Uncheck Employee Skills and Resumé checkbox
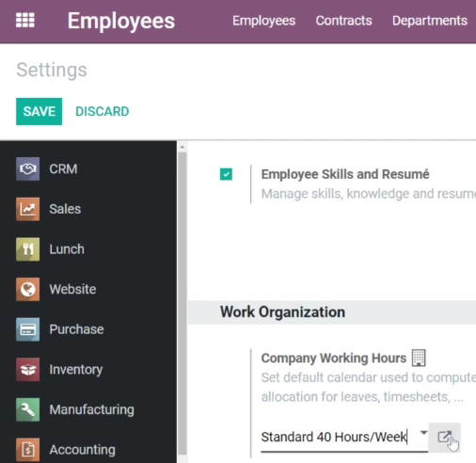Screen dimensions: 476x463 click(x=226, y=174)
